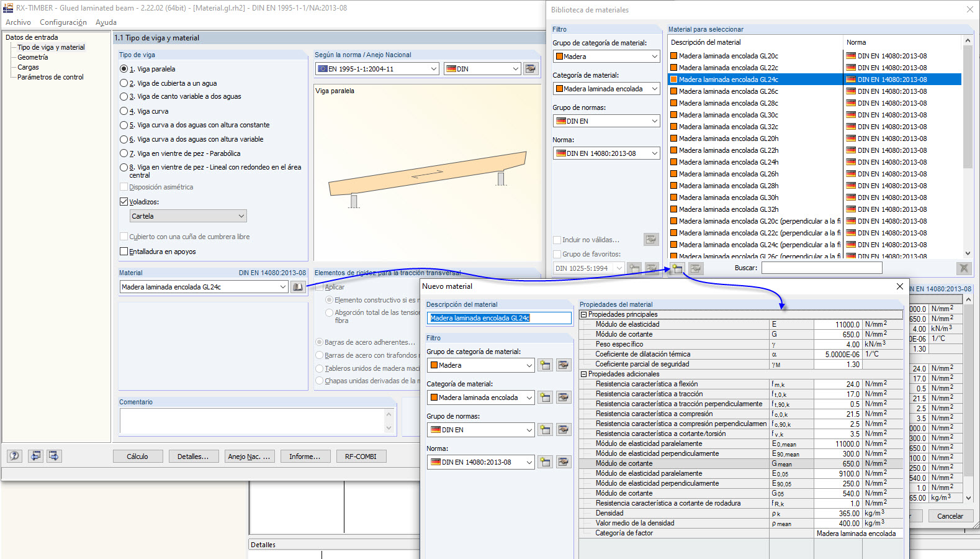Open the EN 1995-1-1:2004-11 norm dropdown
This screenshot has width=980, height=559.
coord(377,69)
